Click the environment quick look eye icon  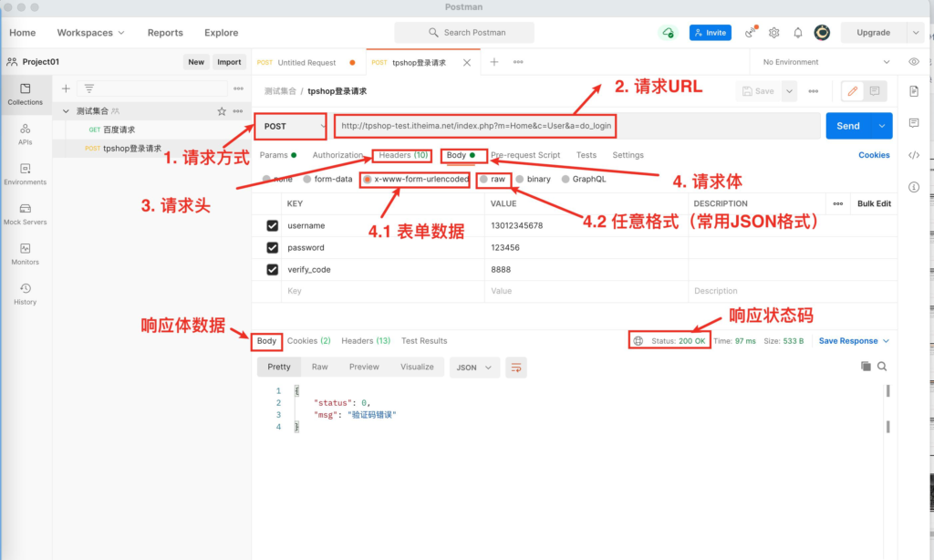point(913,62)
